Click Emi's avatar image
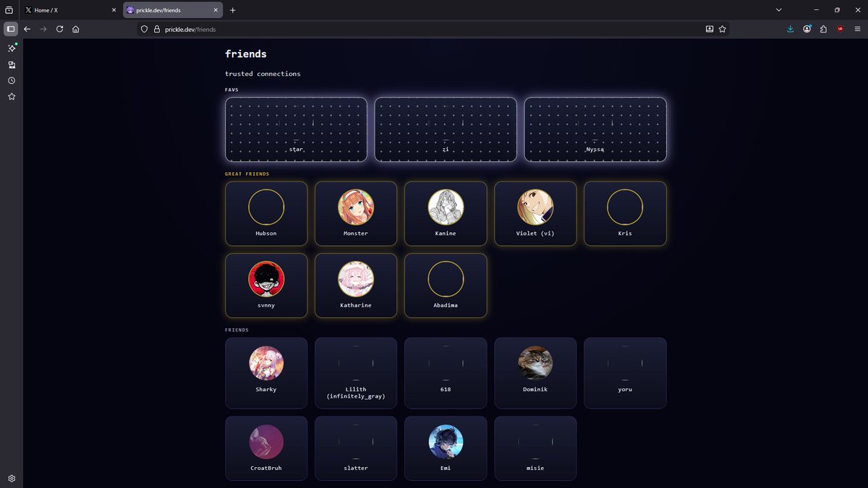This screenshot has height=488, width=868. pyautogui.click(x=446, y=442)
